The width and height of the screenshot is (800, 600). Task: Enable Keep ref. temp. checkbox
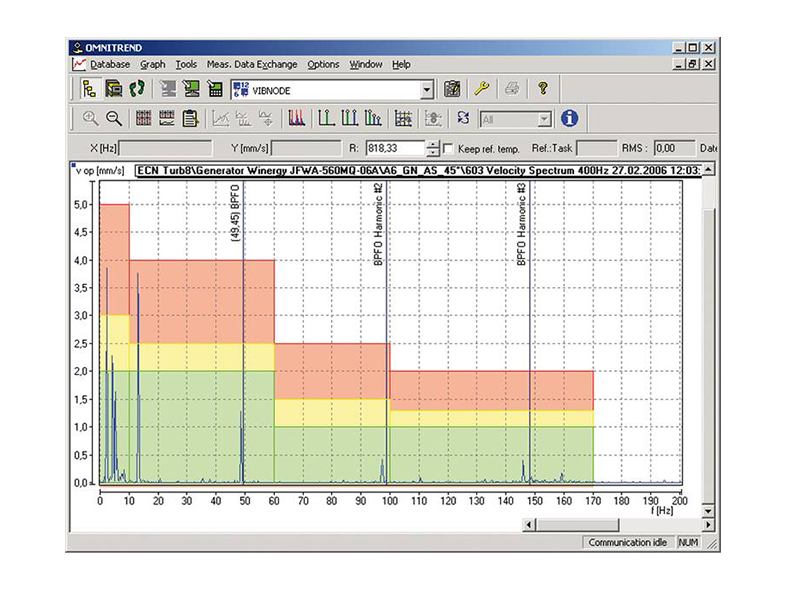448,148
